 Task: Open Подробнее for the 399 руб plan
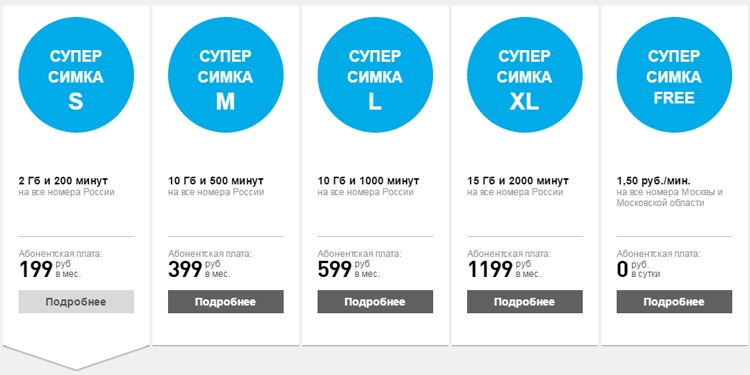click(226, 302)
